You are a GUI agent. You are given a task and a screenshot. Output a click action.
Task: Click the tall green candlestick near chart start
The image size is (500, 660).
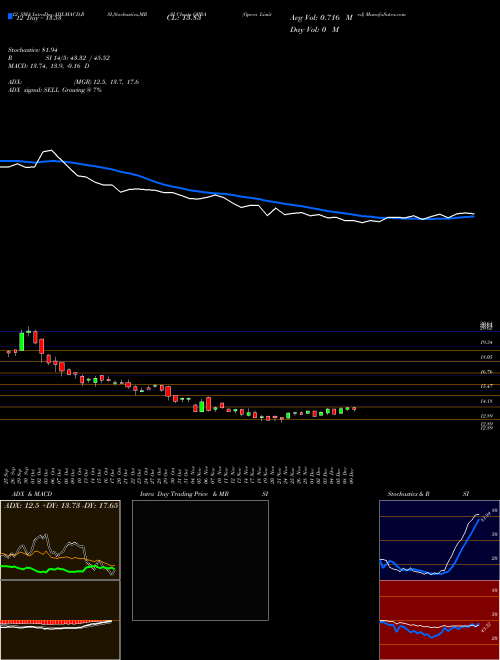tap(21, 341)
